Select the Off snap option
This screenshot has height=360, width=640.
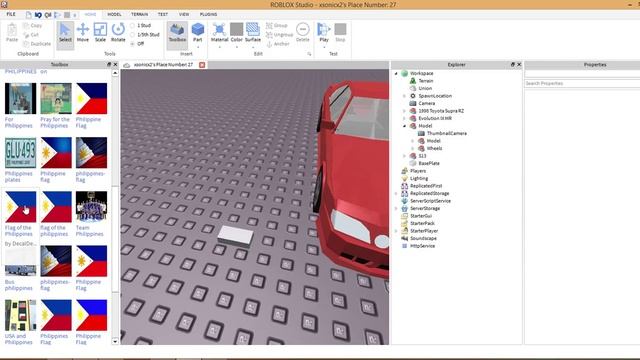(x=137, y=44)
